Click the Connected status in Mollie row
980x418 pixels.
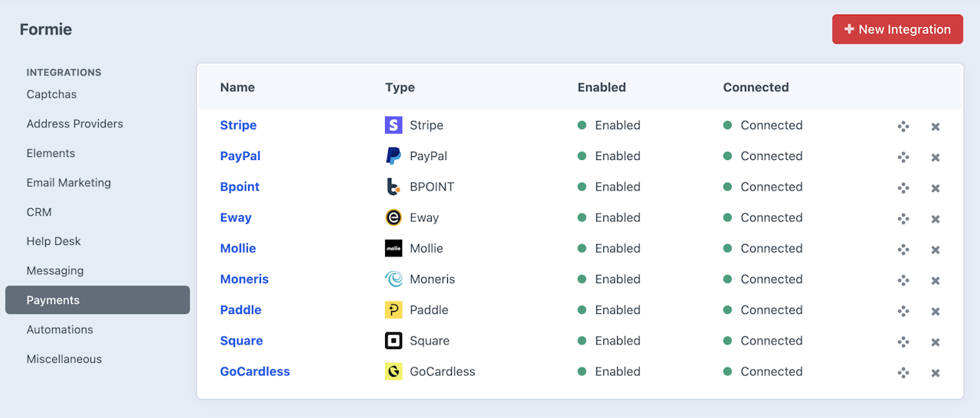[x=763, y=248]
